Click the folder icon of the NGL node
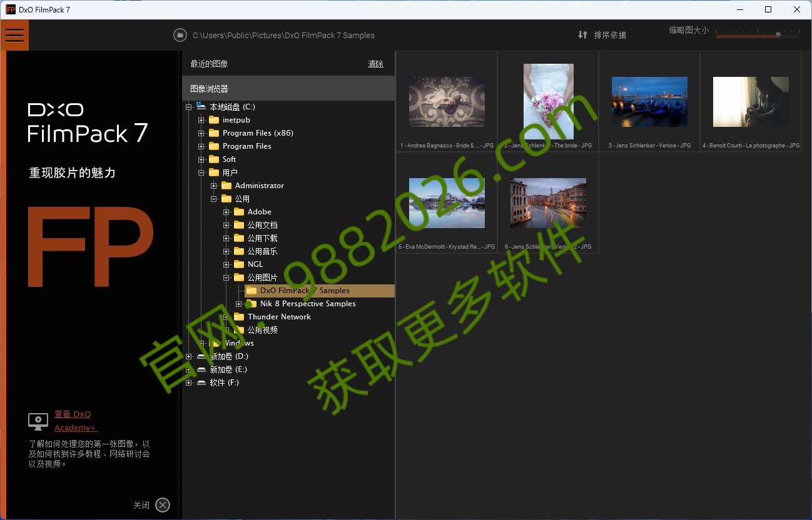 click(239, 264)
